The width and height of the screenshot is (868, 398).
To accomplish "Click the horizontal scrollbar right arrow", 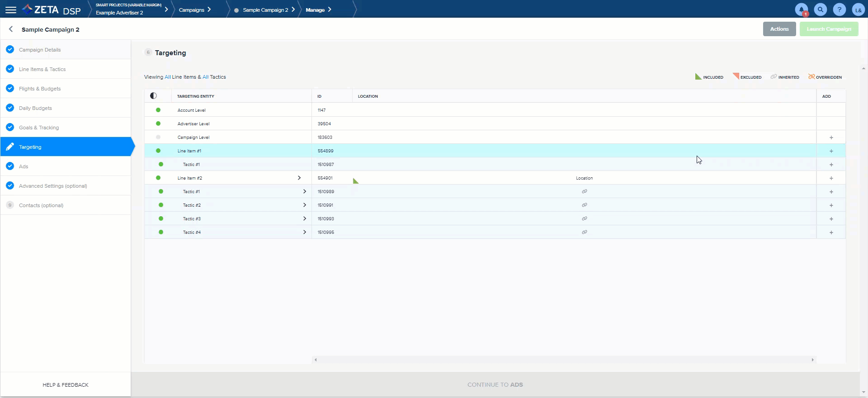I will [812, 360].
